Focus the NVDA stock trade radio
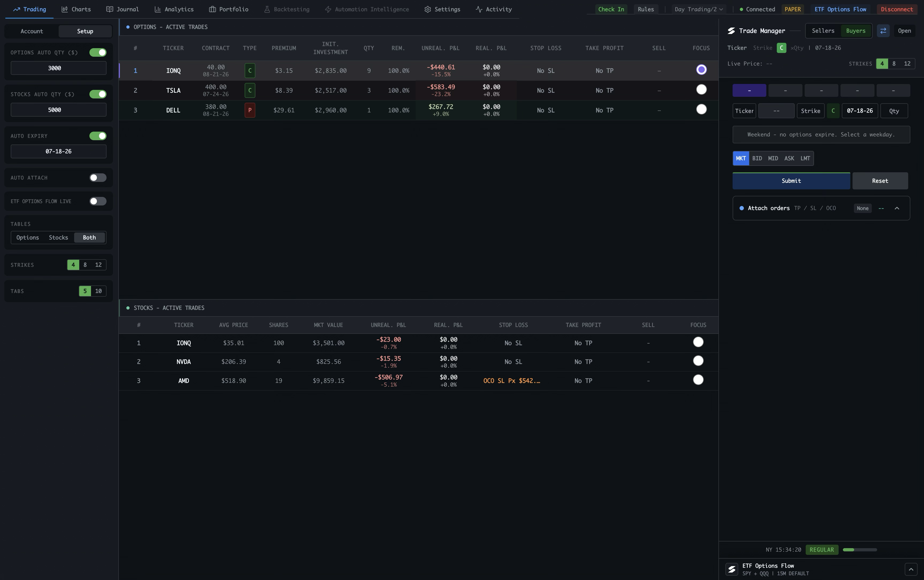 [x=698, y=361]
